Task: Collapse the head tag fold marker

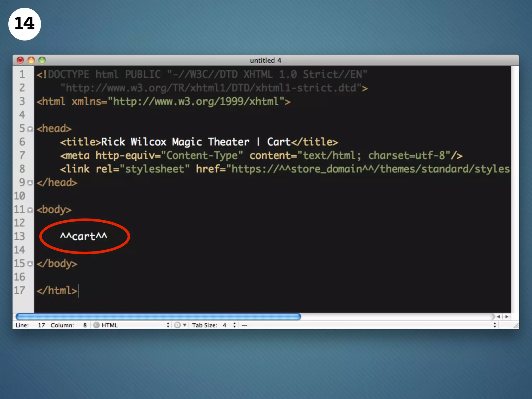Action: (30, 129)
